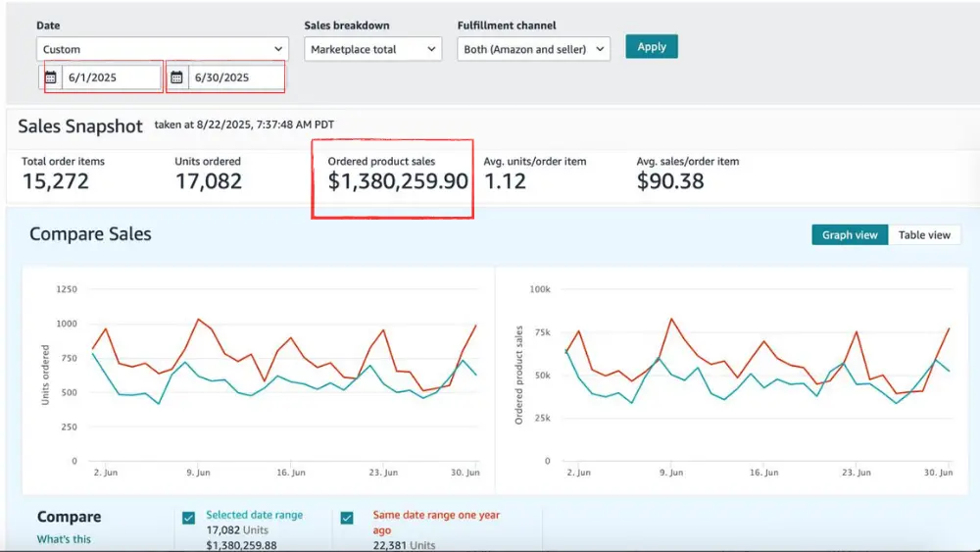Expand the Date dropdown showing Custom
The image size is (980, 552).
pyautogui.click(x=163, y=49)
